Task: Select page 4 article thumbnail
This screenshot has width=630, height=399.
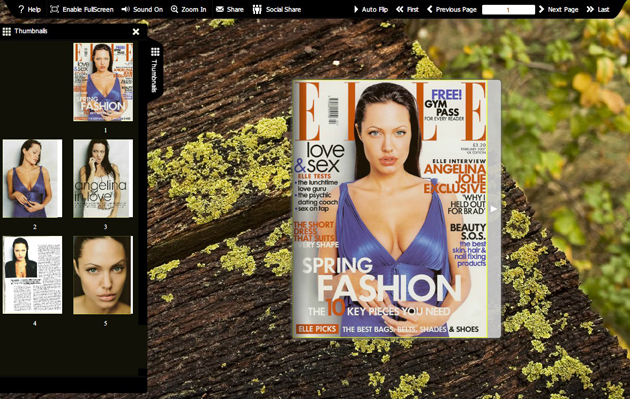Action: [32, 275]
